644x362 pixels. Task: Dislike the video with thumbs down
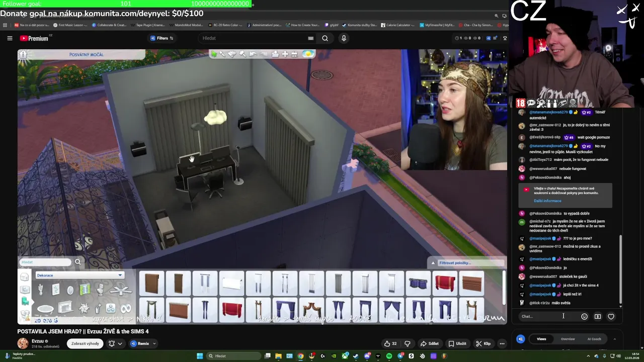coord(408,343)
